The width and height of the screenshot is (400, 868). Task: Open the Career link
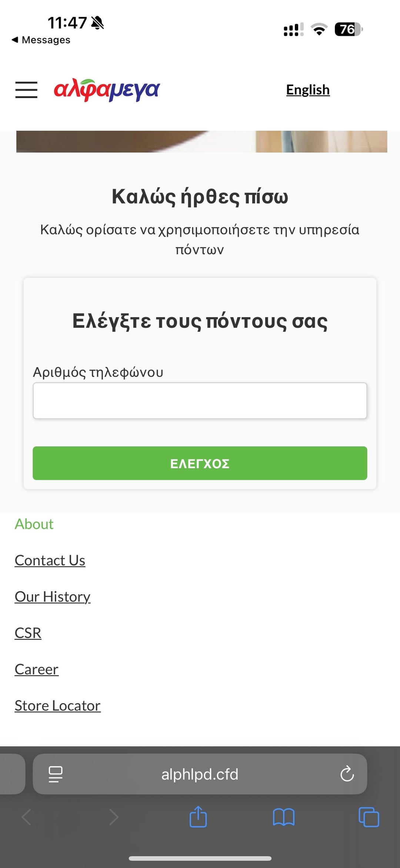37,669
